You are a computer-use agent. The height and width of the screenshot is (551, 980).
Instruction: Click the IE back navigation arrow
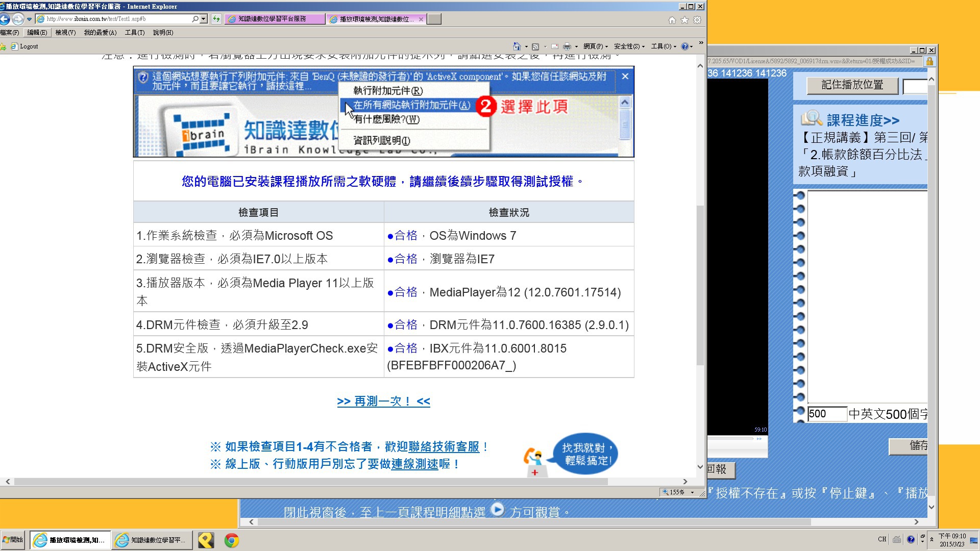pos(5,19)
